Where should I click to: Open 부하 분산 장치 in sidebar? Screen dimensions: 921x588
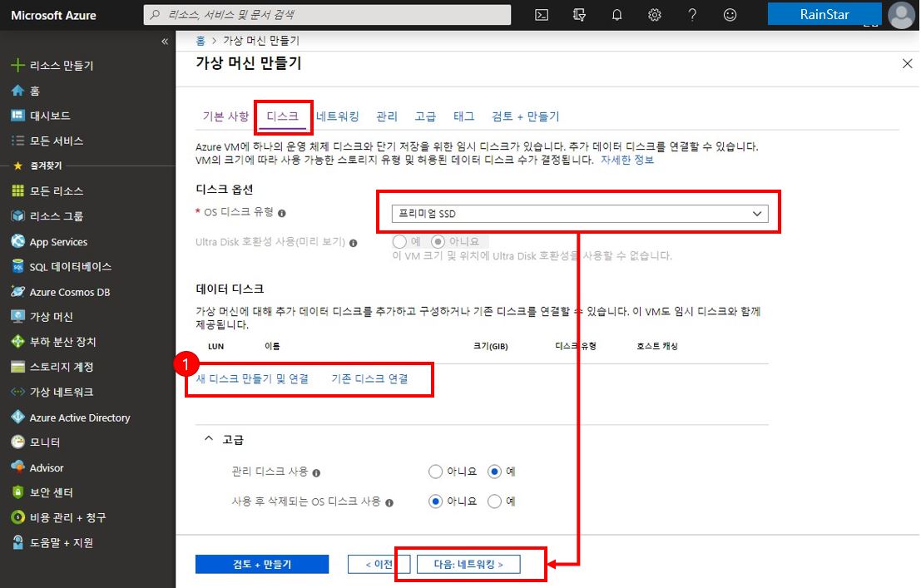click(x=53, y=342)
